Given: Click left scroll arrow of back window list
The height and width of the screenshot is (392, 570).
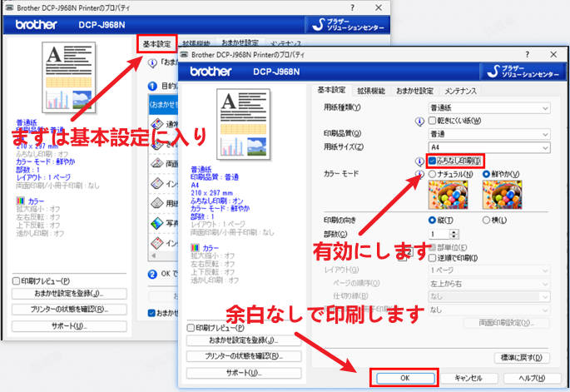Looking at the screenshot, I should (x=153, y=256).
